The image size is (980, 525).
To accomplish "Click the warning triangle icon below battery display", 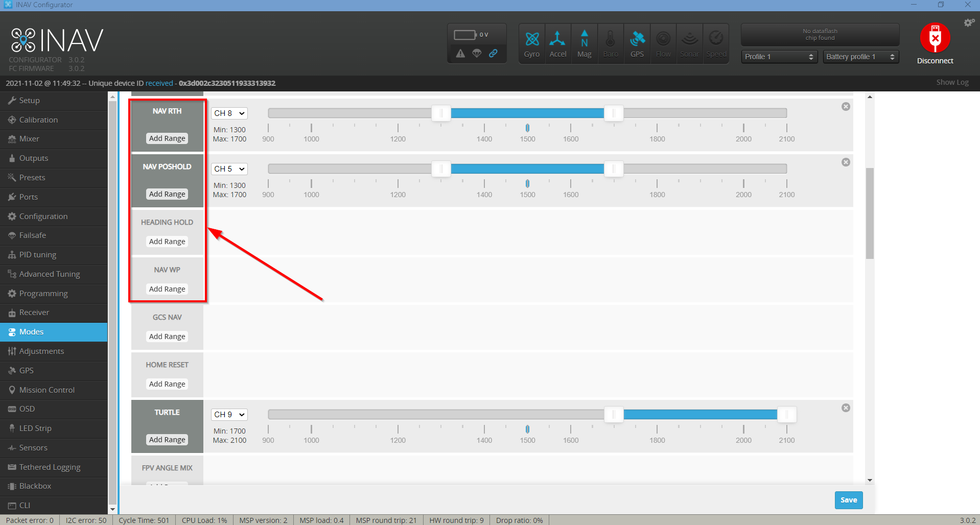I will click(460, 53).
